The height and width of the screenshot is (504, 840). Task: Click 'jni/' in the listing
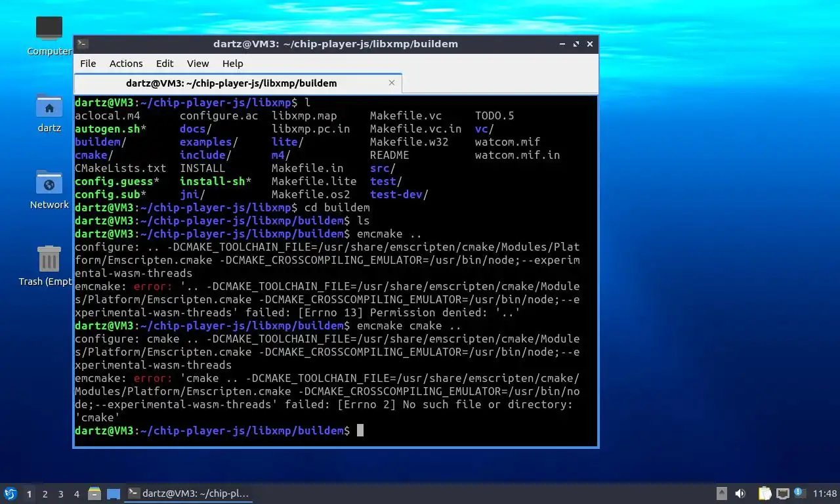(x=193, y=194)
